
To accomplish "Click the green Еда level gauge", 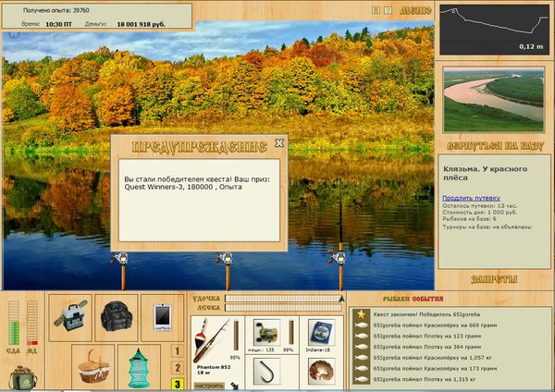I will click(14, 323).
